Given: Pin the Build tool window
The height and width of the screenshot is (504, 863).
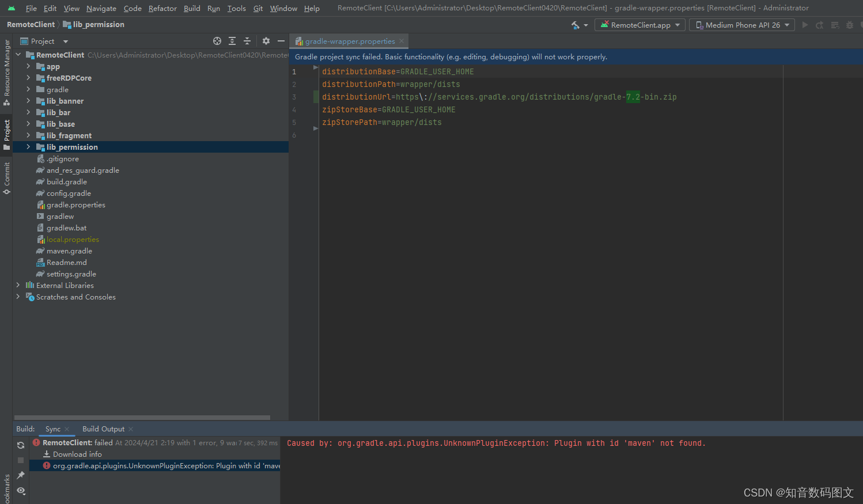Looking at the screenshot, I should tap(21, 475).
